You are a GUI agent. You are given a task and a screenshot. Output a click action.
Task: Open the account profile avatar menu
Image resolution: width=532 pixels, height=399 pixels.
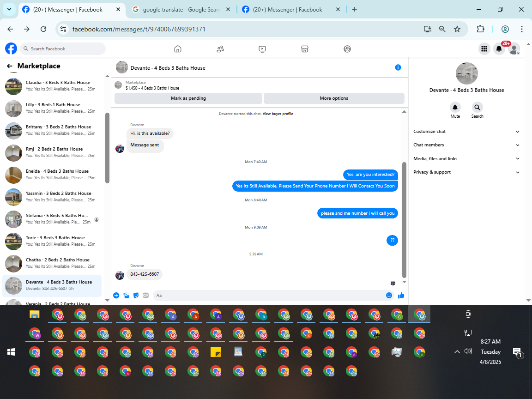(514, 49)
